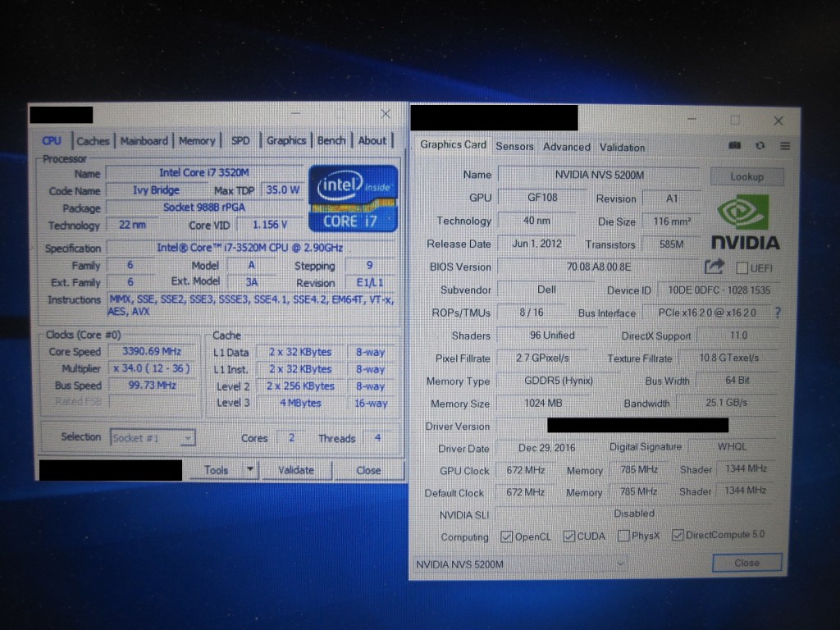840x630 pixels.
Task: Open the Graphics tab in CPU-Z
Action: pyautogui.click(x=286, y=141)
